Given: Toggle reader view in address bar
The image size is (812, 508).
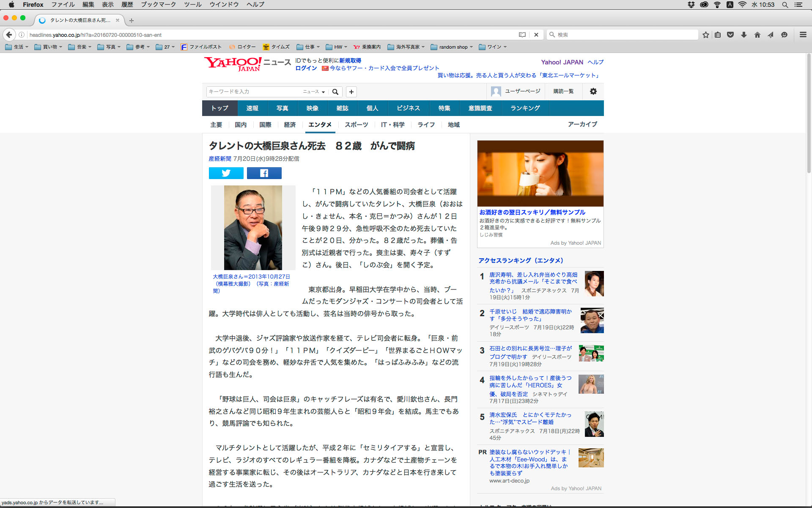Looking at the screenshot, I should pyautogui.click(x=522, y=35).
